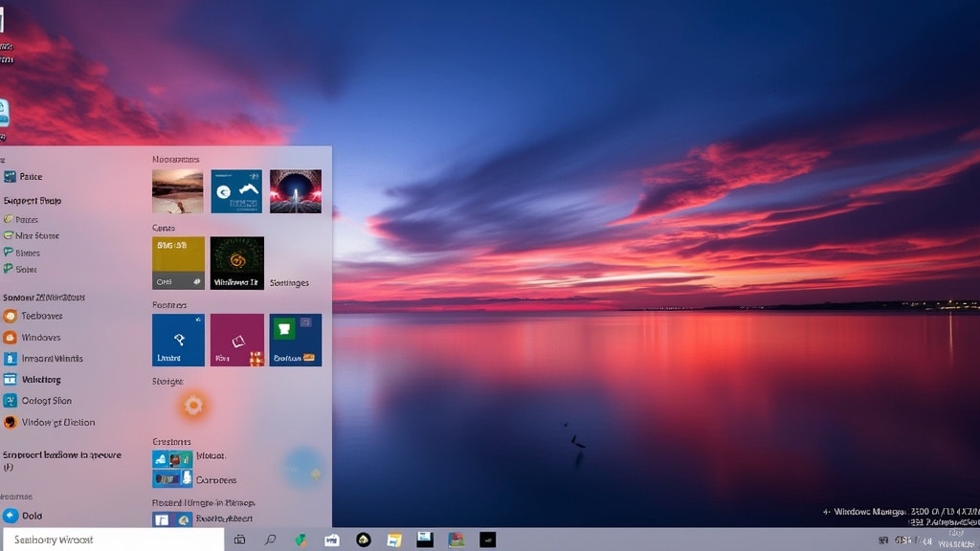
Task: Click the 'Dold' item with blue arrow icon
Action: coord(23,516)
